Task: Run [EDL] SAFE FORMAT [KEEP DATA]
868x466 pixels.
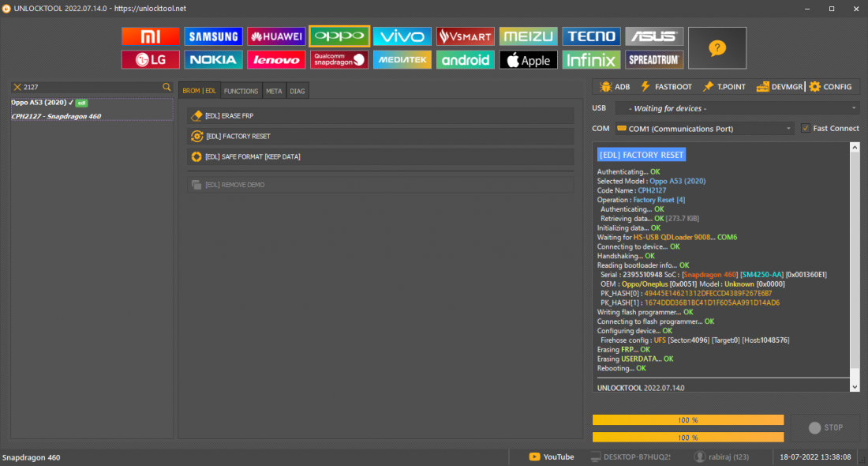Action: coord(380,157)
